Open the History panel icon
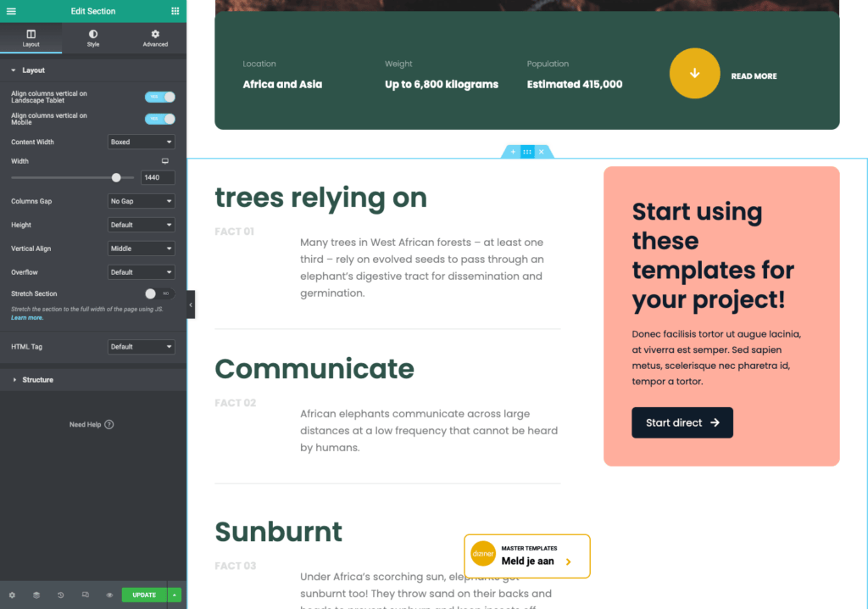Viewport: 868px width, 609px height. 61,595
